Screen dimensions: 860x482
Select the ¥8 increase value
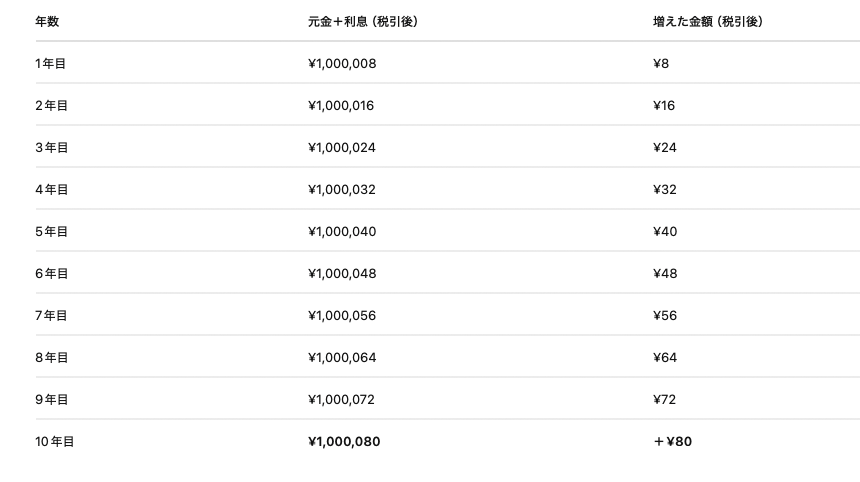pyautogui.click(x=661, y=64)
